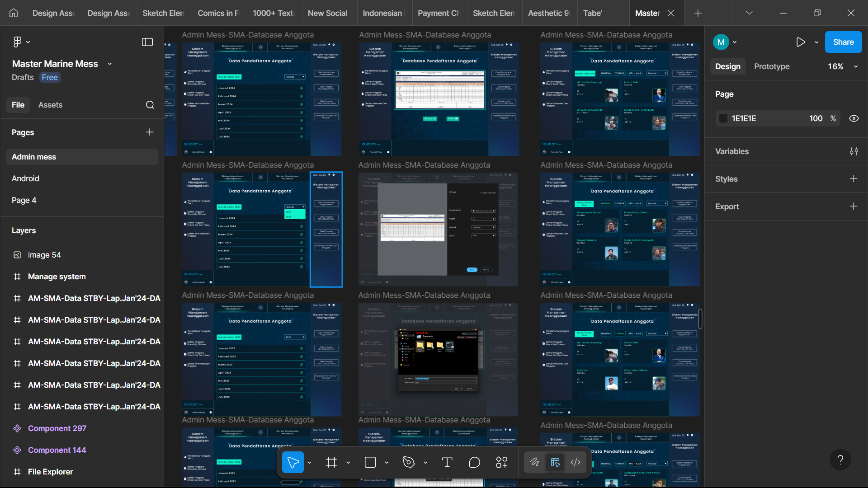Open the Figma main menu logo

click(17, 42)
